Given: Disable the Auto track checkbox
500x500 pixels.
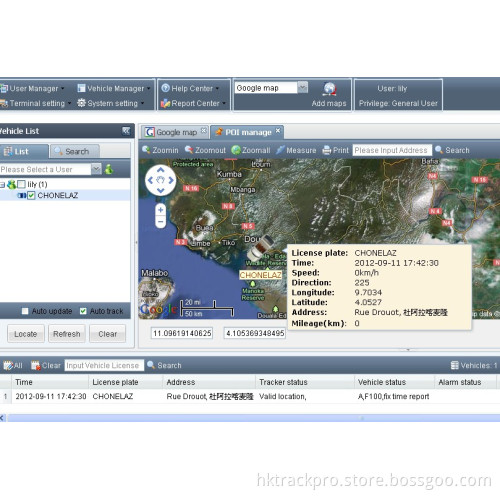Looking at the screenshot, I should (83, 311).
